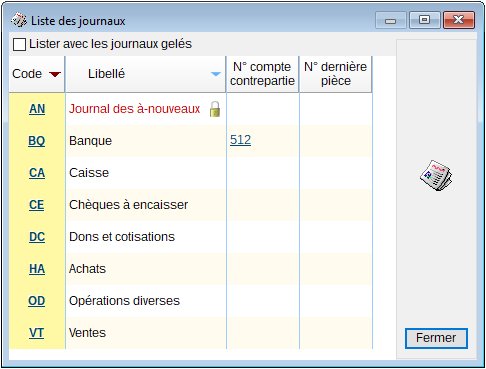Click the 'N° dernière pièce' column header
Image resolution: width=486 pixels, height=369 pixels.
tap(336, 74)
